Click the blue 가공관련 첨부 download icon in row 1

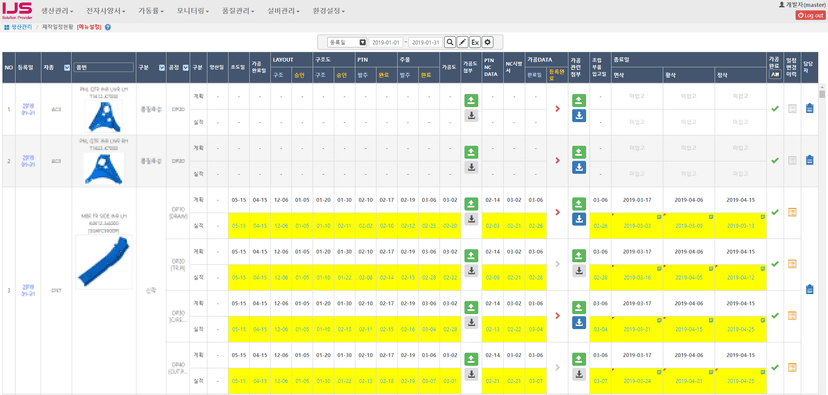pyautogui.click(x=579, y=116)
